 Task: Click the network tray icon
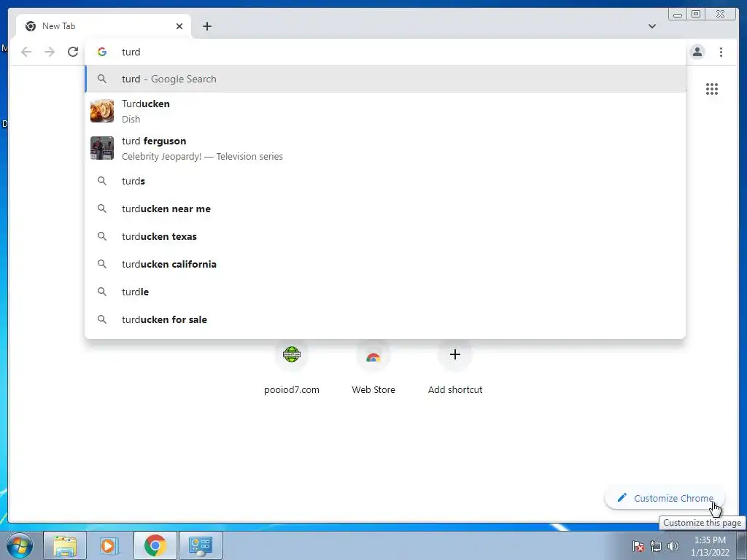(656, 546)
